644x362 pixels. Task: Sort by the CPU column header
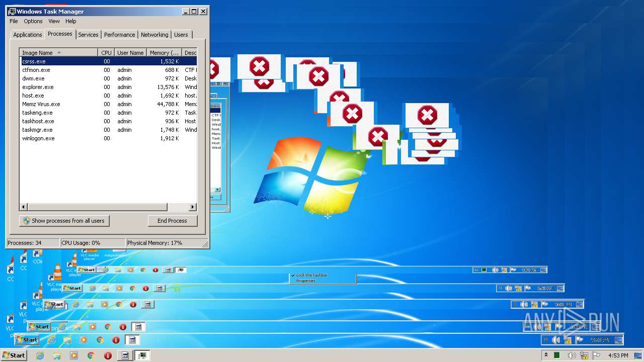[x=106, y=53]
